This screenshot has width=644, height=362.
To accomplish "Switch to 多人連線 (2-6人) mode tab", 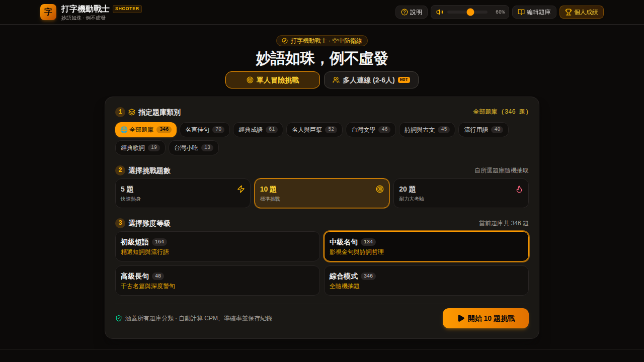I will pyautogui.click(x=371, y=80).
